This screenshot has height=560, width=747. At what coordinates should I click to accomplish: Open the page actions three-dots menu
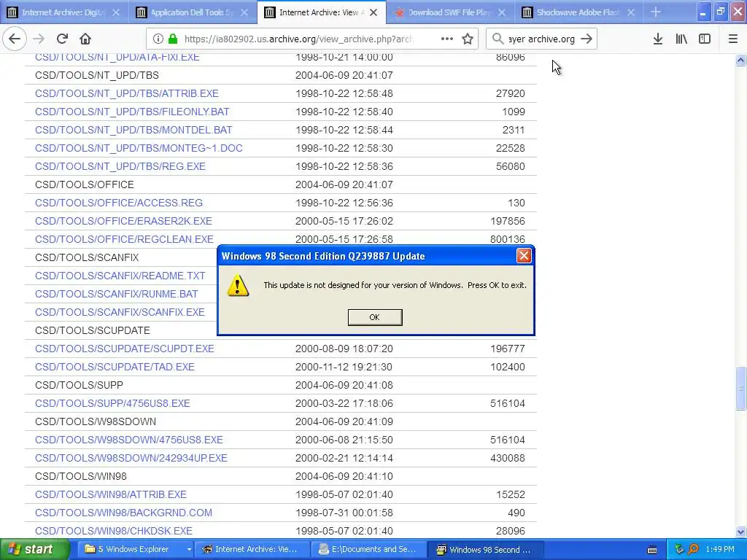pyautogui.click(x=447, y=39)
